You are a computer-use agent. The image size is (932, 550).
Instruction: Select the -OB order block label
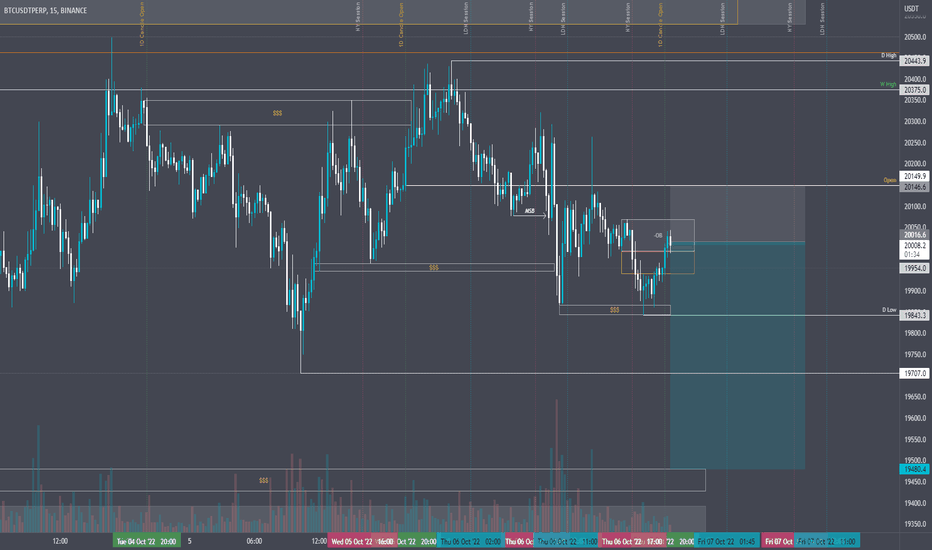coord(658,235)
